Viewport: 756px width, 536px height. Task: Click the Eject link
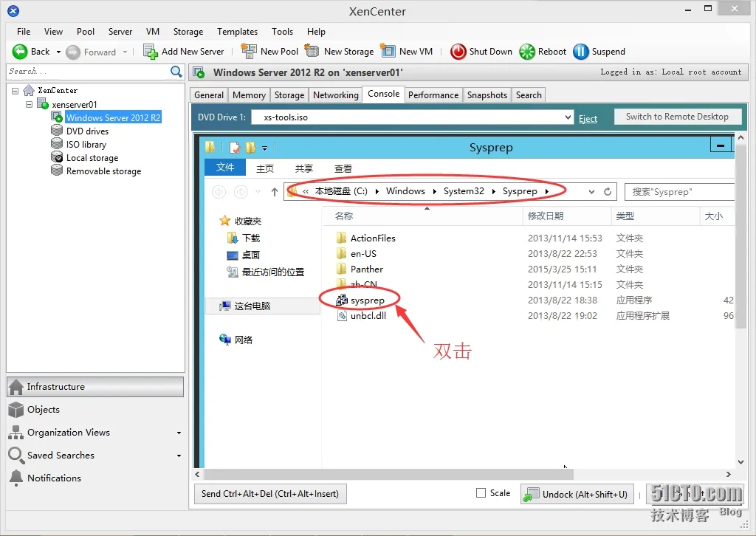point(588,119)
